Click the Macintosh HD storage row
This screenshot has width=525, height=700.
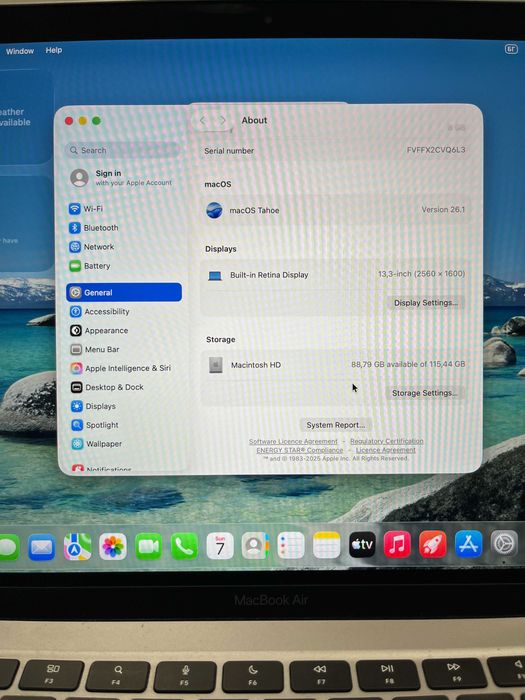click(335, 365)
